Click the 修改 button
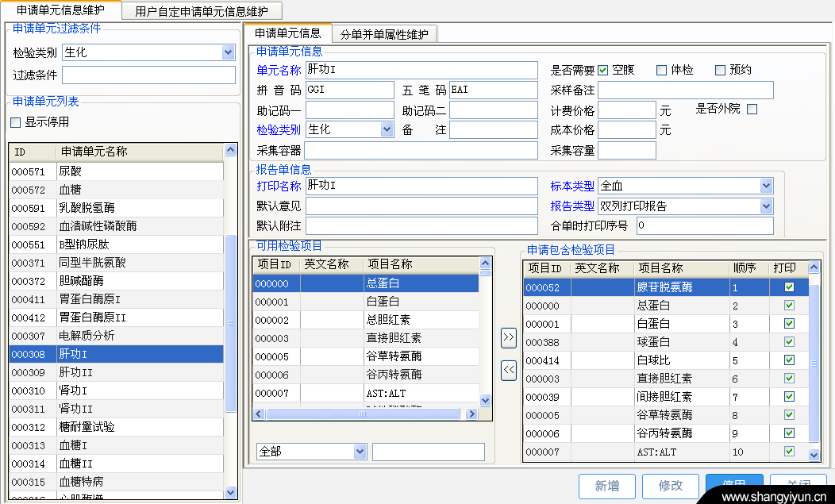Screen dimensions: 835x504 tap(671, 486)
